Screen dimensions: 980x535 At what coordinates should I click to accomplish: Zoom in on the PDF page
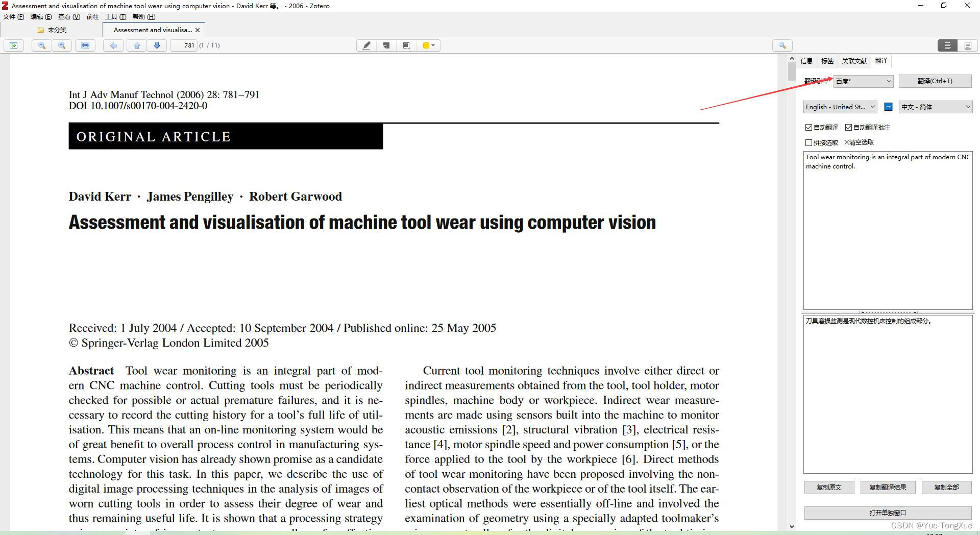62,45
